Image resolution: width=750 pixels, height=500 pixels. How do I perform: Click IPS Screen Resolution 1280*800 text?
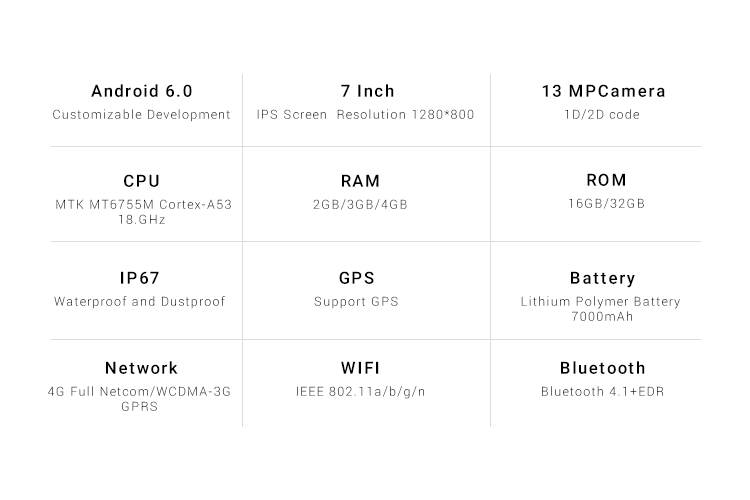click(x=365, y=115)
